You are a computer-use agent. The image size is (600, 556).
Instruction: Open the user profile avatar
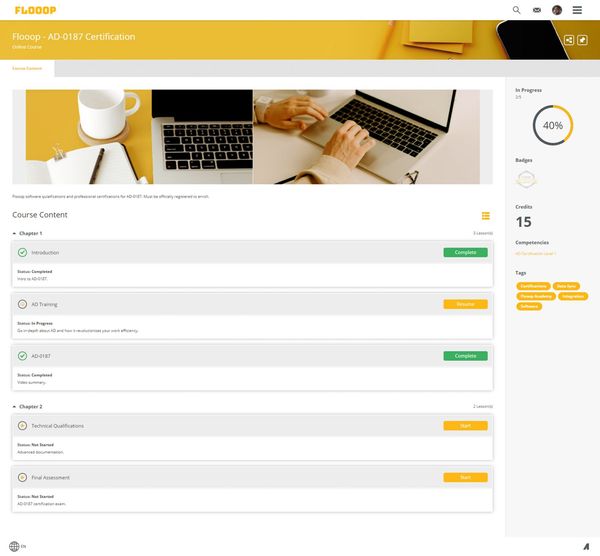click(557, 10)
